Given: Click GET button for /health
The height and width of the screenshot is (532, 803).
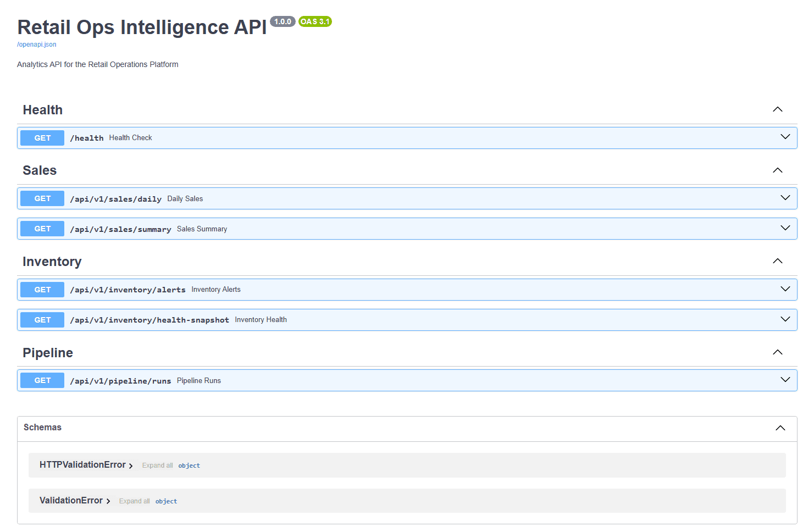Looking at the screenshot, I should 42,138.
